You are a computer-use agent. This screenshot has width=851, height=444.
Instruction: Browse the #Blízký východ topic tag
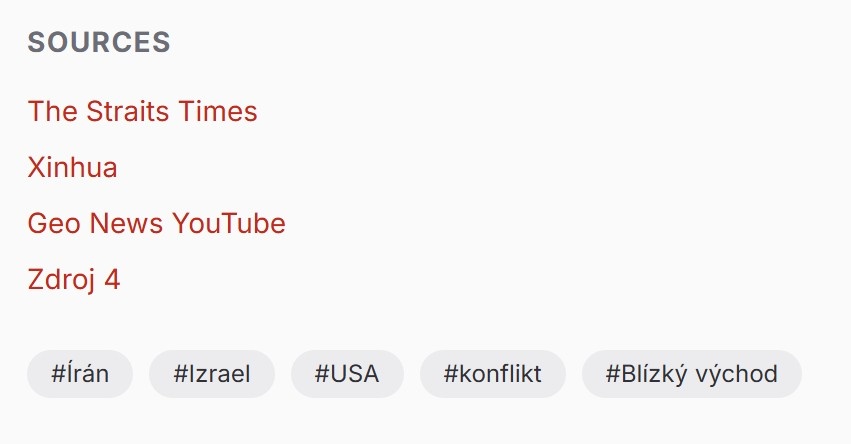tap(691, 374)
